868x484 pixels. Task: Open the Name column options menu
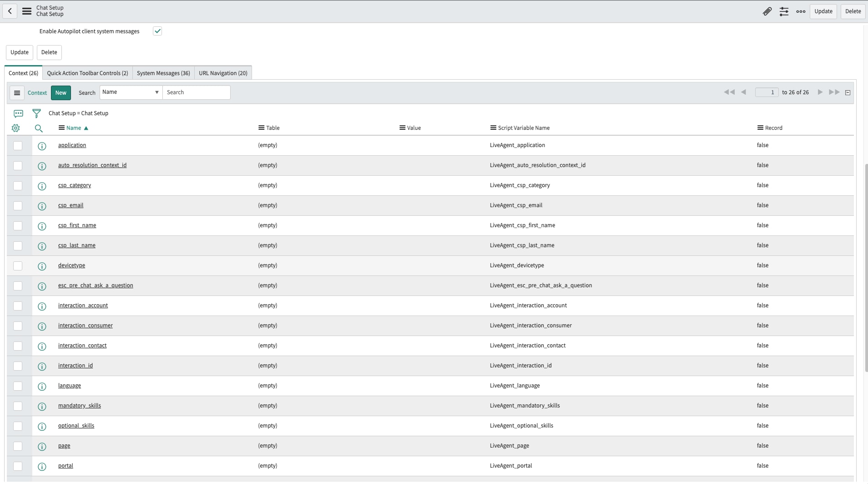pyautogui.click(x=61, y=128)
